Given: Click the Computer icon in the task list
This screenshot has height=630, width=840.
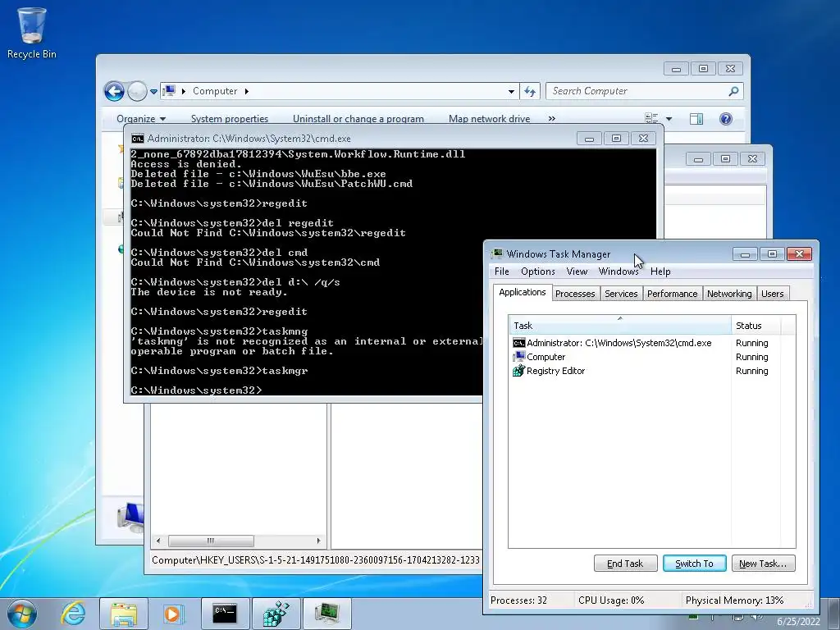Looking at the screenshot, I should coord(518,357).
